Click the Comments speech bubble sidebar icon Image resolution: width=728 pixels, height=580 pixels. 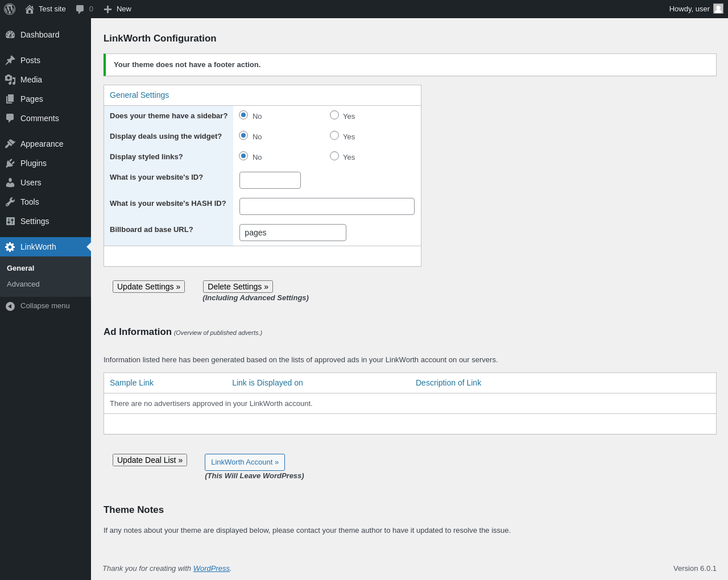(10, 118)
